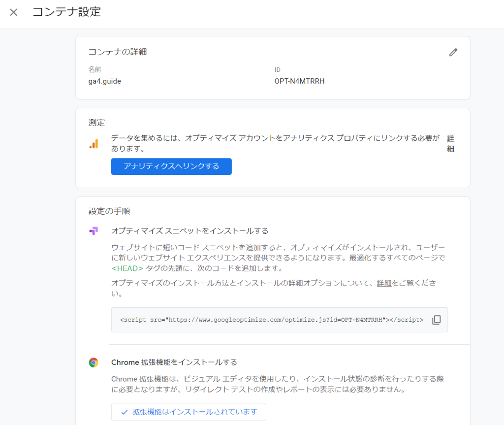The image size is (504, 425).
Task: Close the コンテナ設定 panel
Action: [13, 12]
